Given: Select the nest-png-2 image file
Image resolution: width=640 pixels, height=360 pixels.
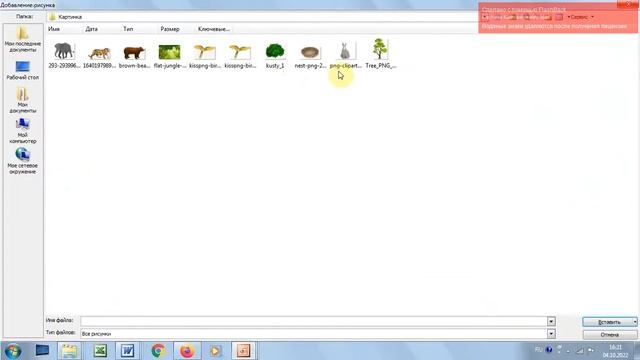Looking at the screenshot, I should coord(310,55).
